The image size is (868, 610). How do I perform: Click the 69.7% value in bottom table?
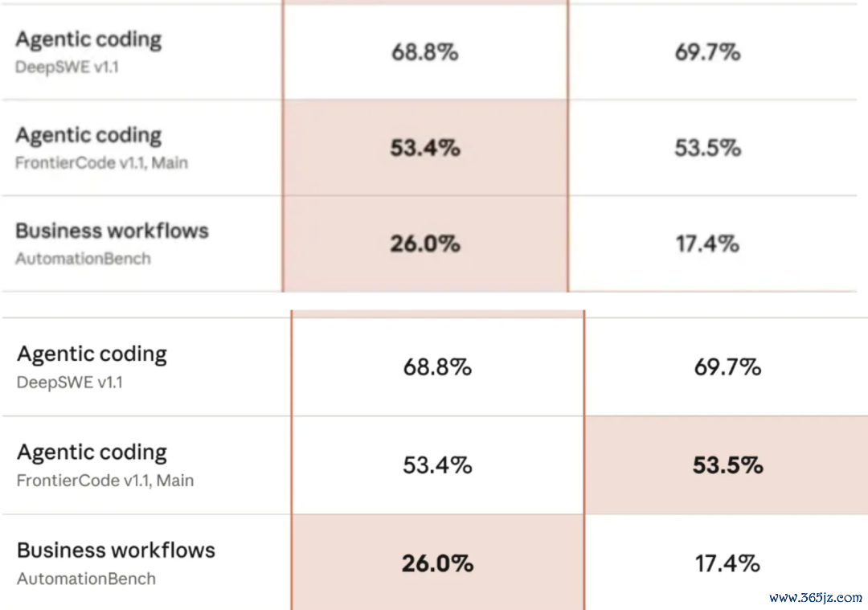[x=727, y=367]
